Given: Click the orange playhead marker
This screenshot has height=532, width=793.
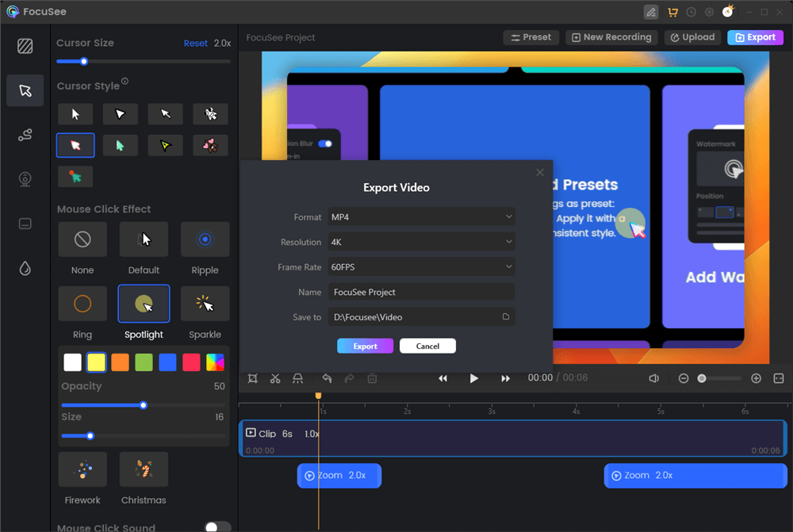Looking at the screenshot, I should tap(318, 396).
